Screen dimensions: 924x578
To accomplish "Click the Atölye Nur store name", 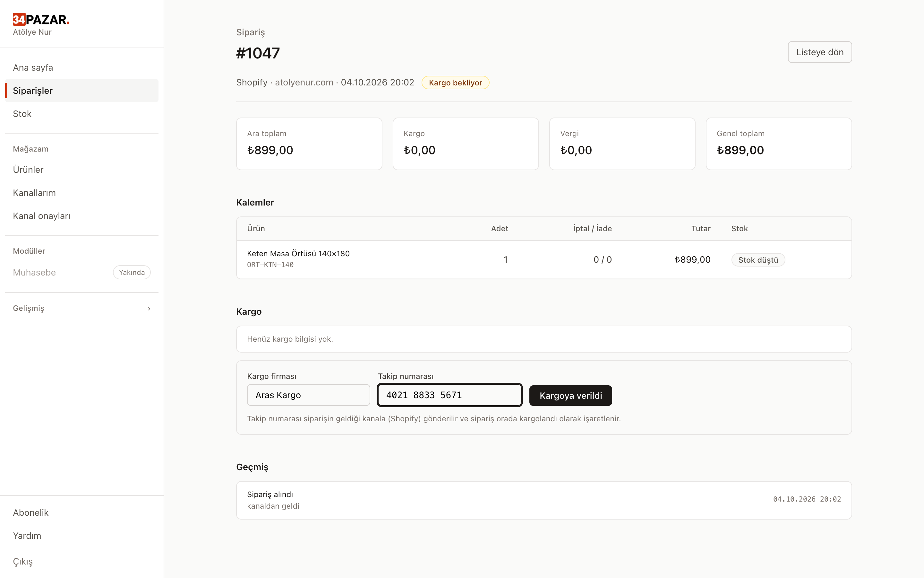I will (x=32, y=32).
